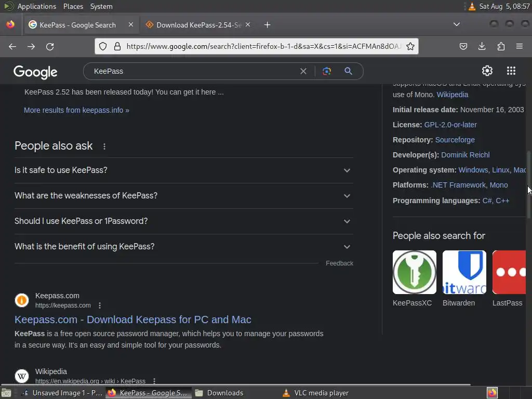Send Feedback on People also ask
The image size is (532, 399).
pos(339,263)
